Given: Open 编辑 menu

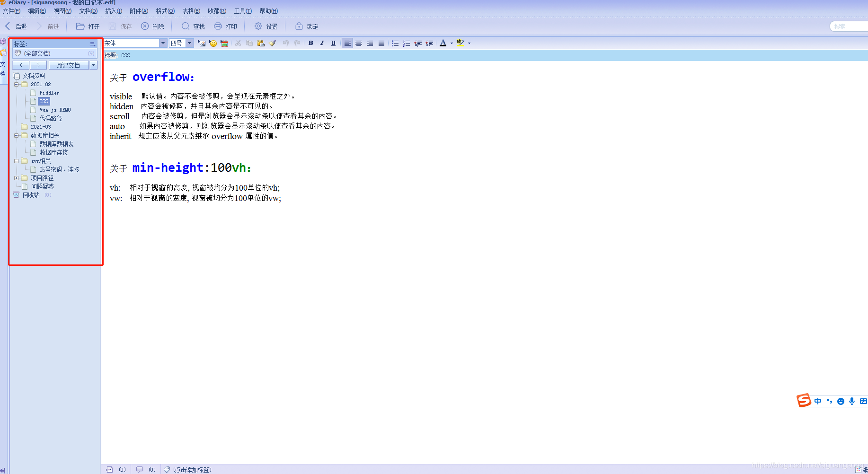Looking at the screenshot, I should 37,11.
